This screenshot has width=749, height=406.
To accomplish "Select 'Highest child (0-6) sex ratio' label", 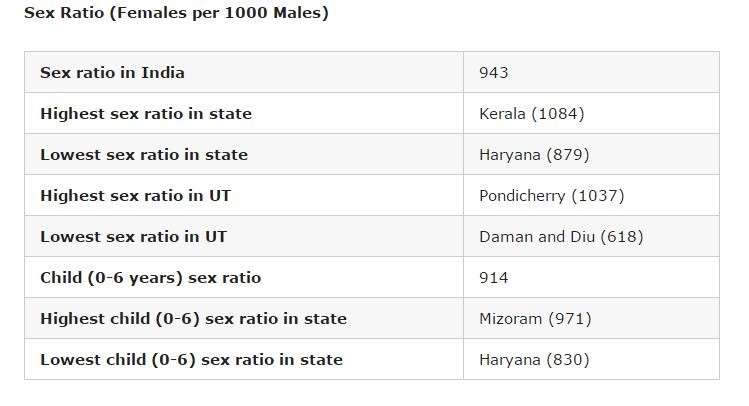I will [x=193, y=319].
